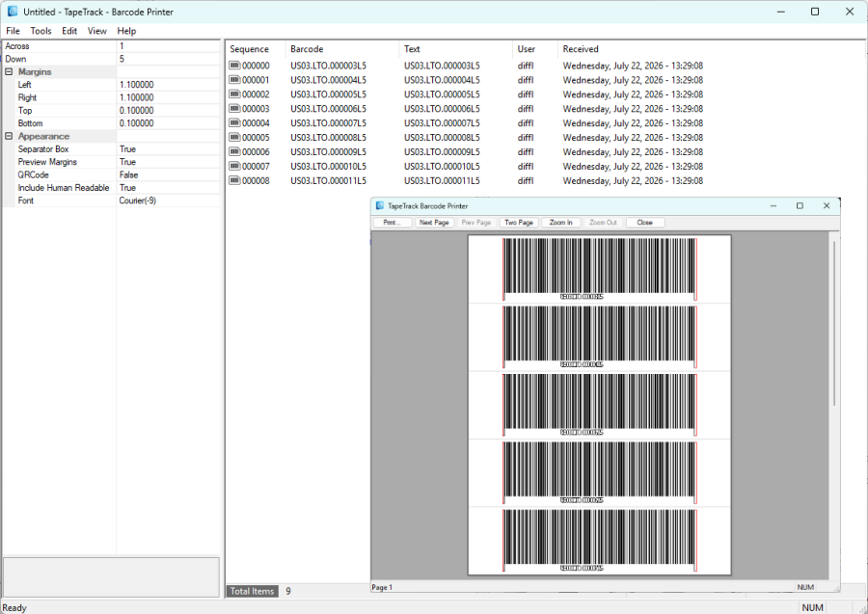Edit the Bottom margin value 0.100000

[168, 123]
